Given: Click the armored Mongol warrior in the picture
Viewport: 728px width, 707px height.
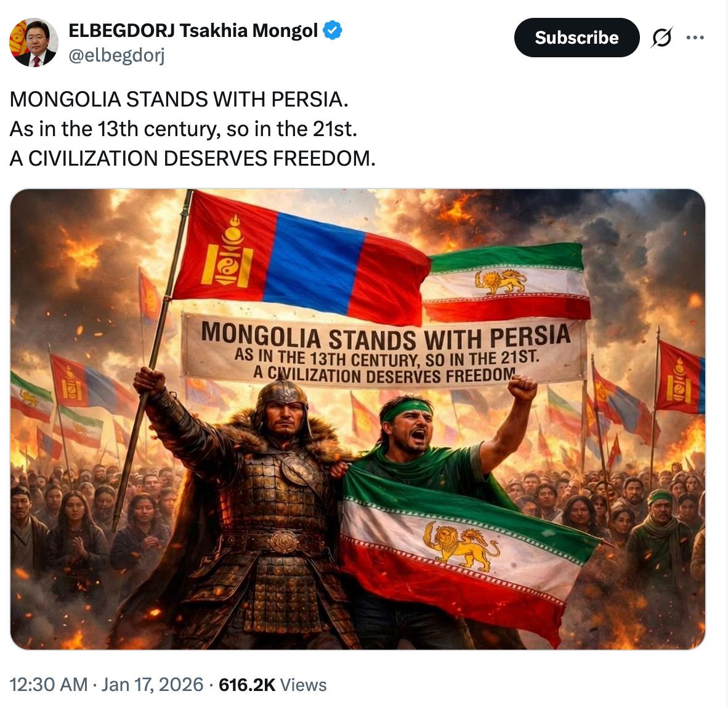Looking at the screenshot, I should coord(241,511).
